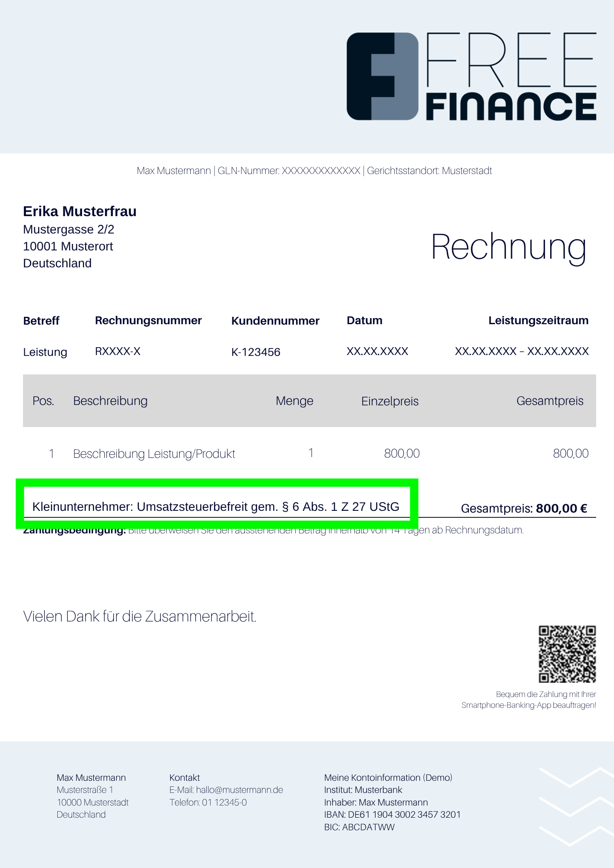The width and height of the screenshot is (614, 868).
Task: Select the Rechnung heading
Action: coord(508,247)
